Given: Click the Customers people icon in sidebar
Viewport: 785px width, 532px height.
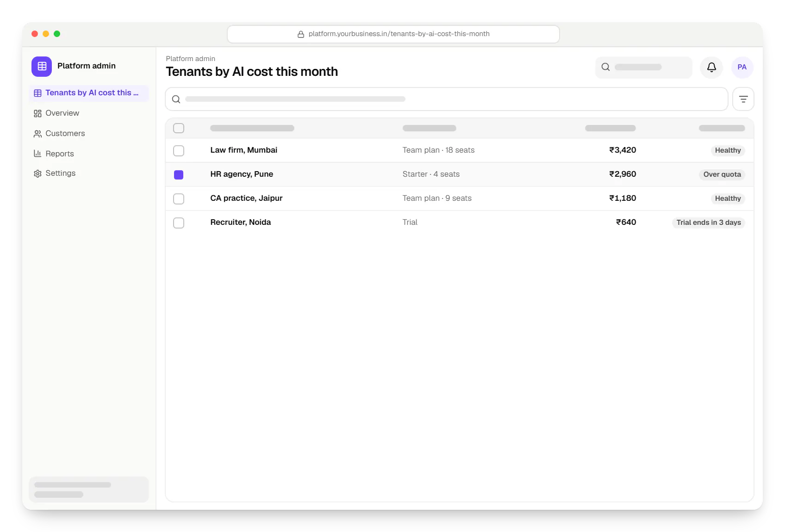Looking at the screenshot, I should click(x=37, y=134).
